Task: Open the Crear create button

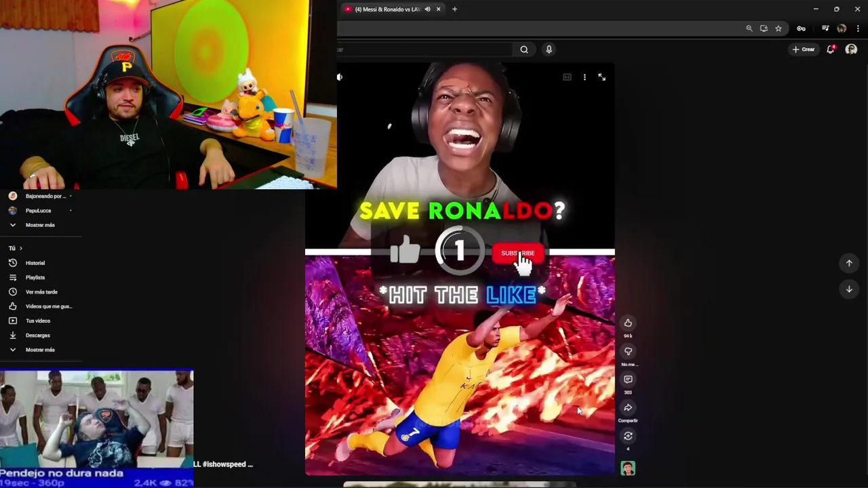Action: click(804, 49)
